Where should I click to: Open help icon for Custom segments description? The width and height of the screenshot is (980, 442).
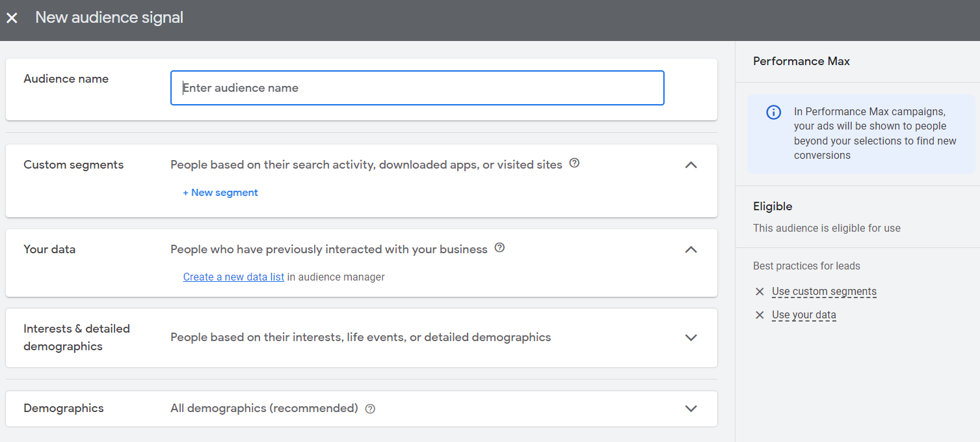point(574,163)
